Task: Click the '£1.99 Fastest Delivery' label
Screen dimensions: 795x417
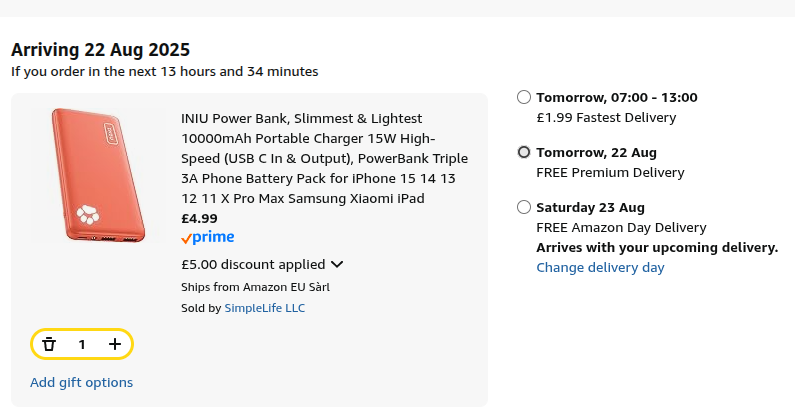Action: (606, 117)
